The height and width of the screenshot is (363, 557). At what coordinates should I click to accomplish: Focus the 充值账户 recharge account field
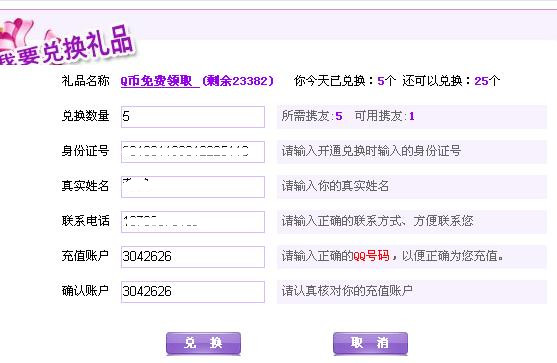click(193, 256)
